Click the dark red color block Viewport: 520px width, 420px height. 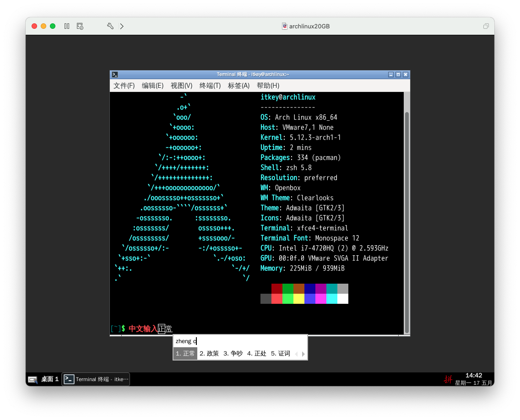[x=276, y=288]
